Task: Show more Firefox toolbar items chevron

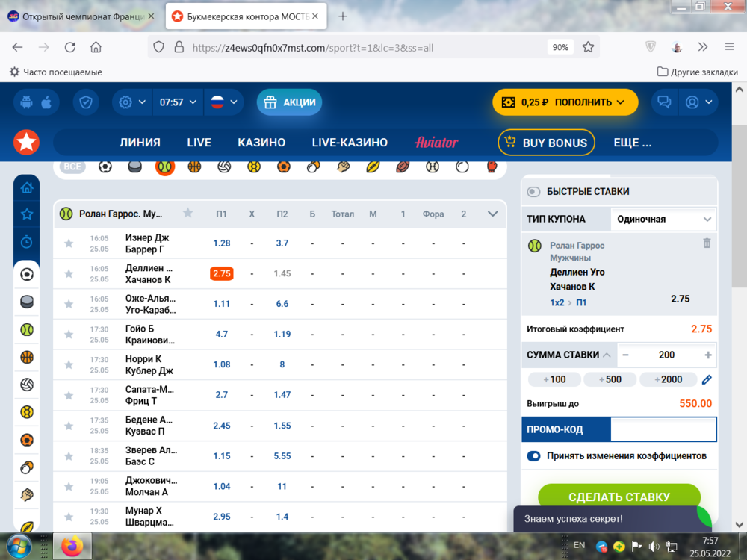Action: coord(703,46)
